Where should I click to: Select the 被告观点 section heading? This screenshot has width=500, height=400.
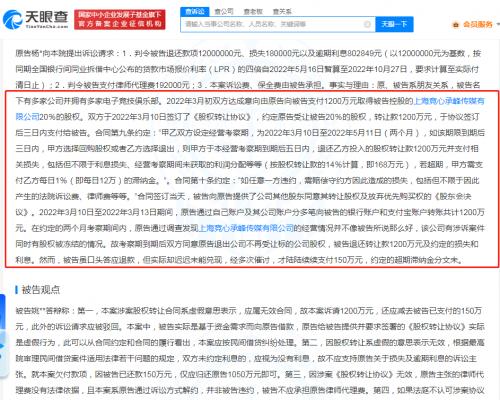(41, 290)
